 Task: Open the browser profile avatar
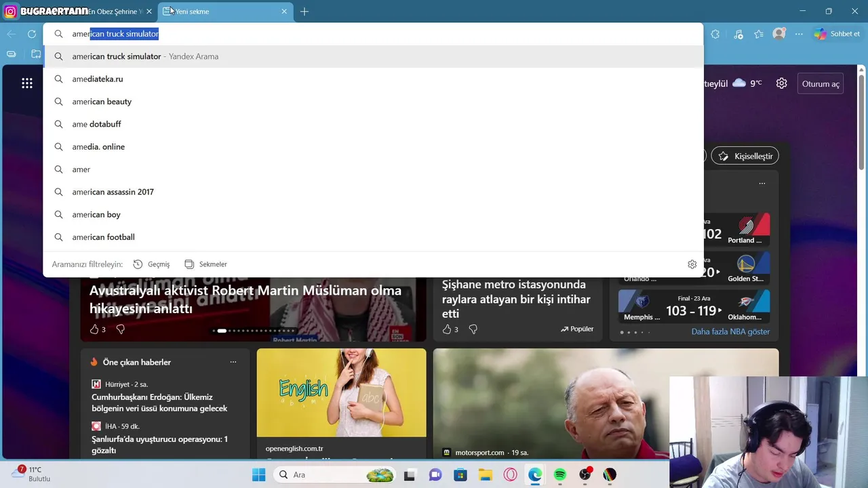point(779,34)
